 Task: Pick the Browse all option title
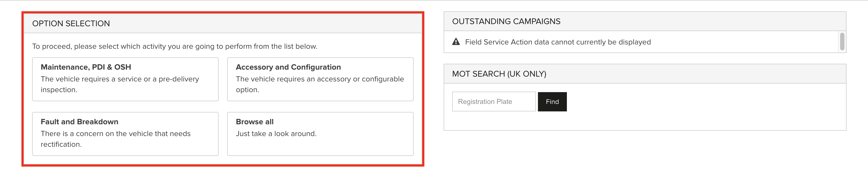[x=255, y=122]
